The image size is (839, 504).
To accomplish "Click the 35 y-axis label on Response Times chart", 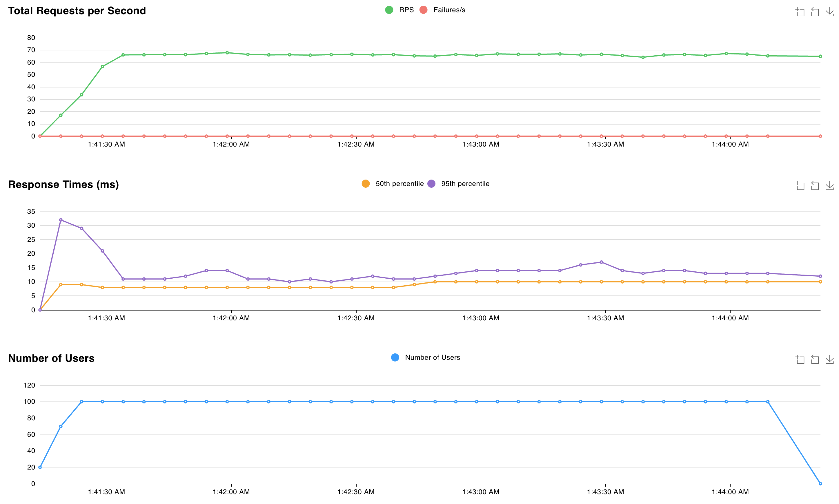I will (31, 211).
